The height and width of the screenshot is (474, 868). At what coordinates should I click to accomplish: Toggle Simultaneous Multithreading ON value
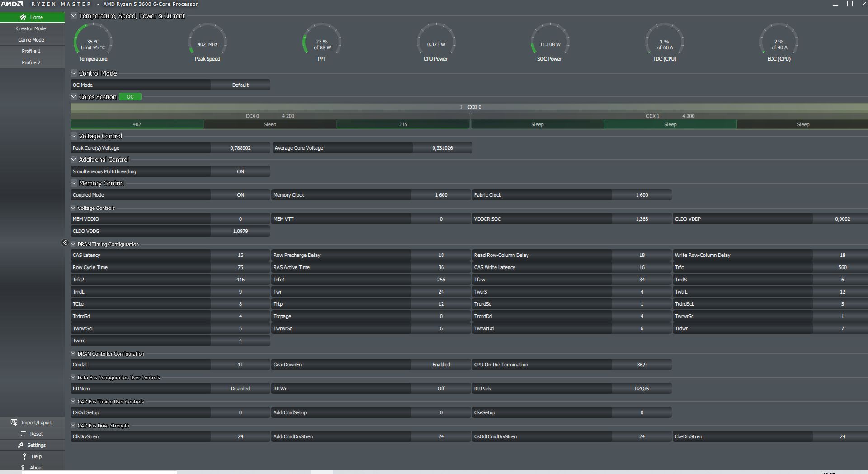(241, 171)
